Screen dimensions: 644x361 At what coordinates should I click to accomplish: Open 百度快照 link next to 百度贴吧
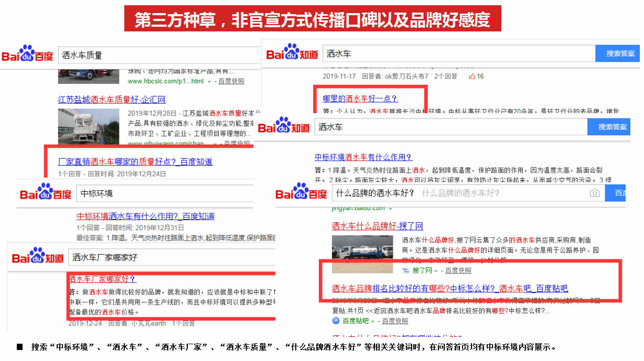[x=395, y=321]
